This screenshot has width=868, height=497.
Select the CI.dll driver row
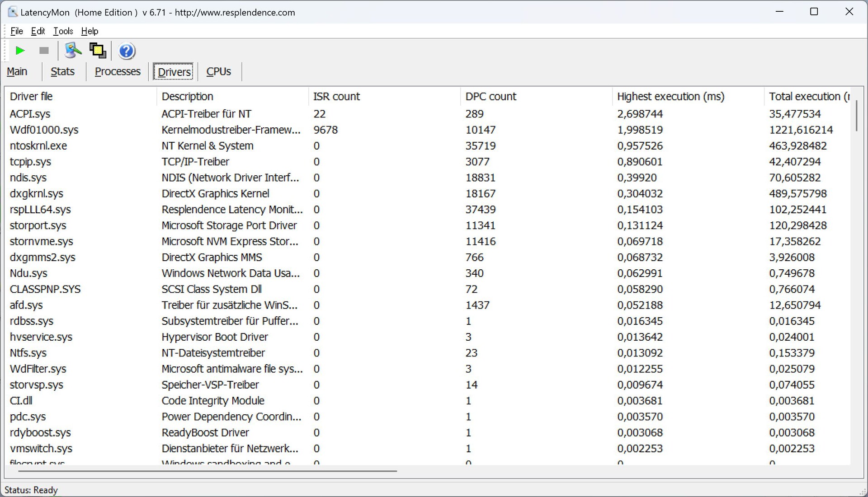pyautogui.click(x=428, y=401)
